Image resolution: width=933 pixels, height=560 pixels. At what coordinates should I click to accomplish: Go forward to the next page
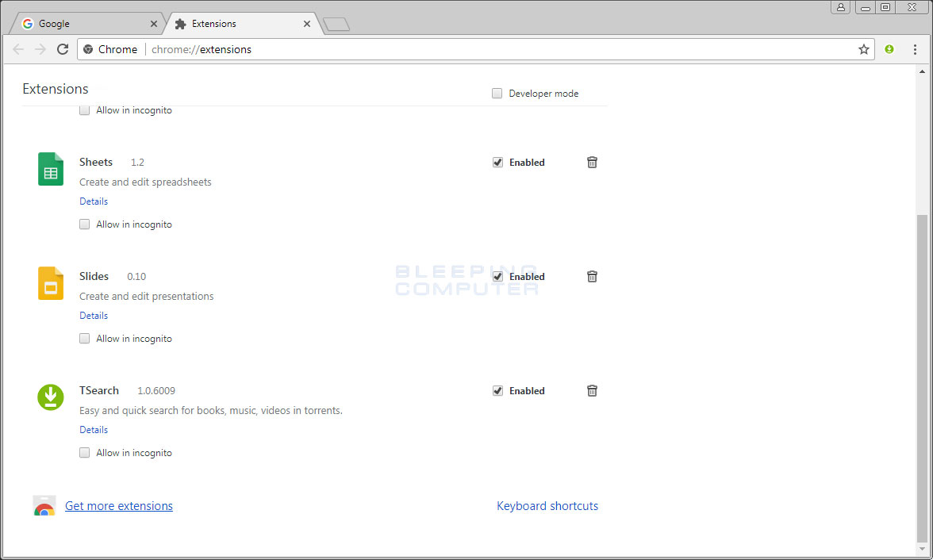click(x=40, y=49)
